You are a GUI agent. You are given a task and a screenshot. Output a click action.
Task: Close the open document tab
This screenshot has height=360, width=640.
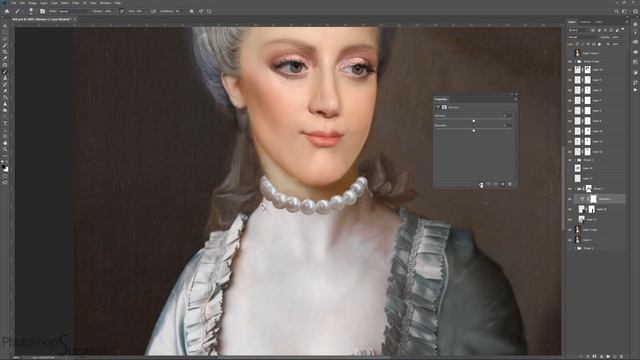click(x=75, y=19)
